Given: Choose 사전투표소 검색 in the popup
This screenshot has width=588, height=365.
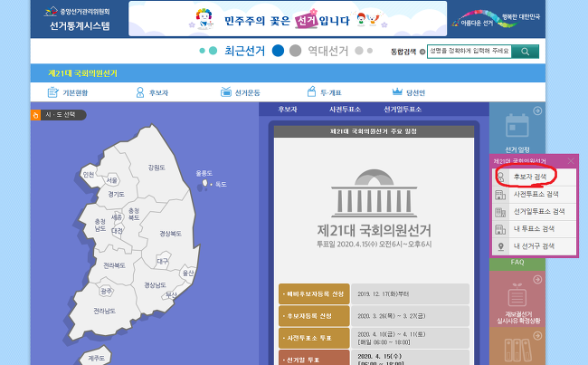Looking at the screenshot, I should 534,195.
